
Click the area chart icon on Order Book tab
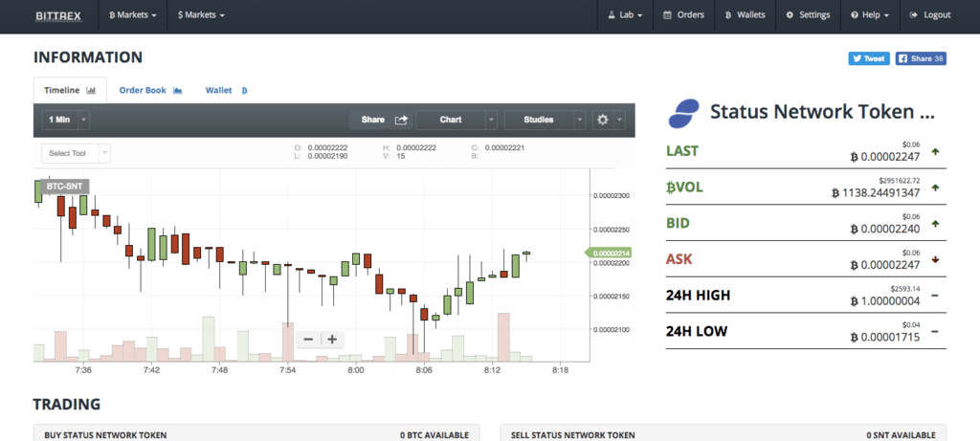pyautogui.click(x=177, y=91)
